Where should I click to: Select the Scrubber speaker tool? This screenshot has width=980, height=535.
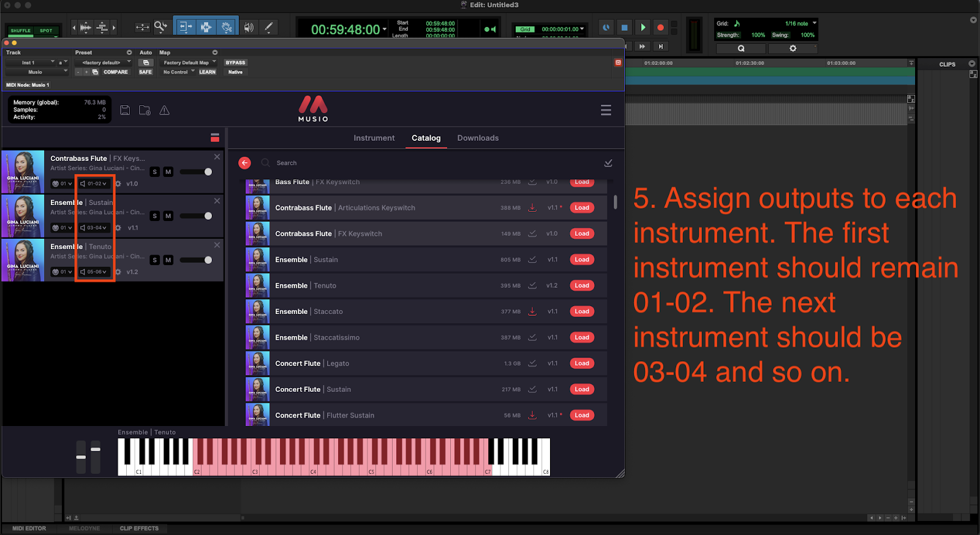coord(248,27)
